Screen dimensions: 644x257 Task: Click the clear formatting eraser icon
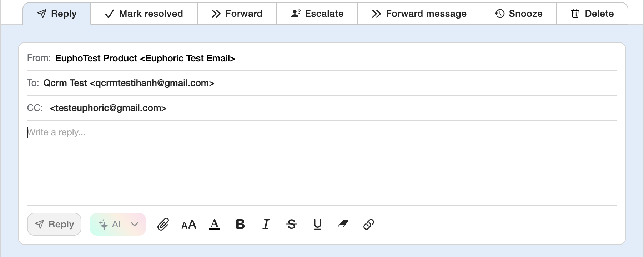pyautogui.click(x=343, y=224)
